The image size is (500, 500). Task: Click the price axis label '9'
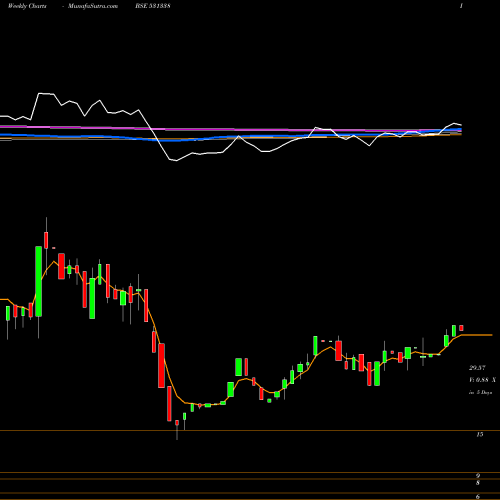[478, 476]
